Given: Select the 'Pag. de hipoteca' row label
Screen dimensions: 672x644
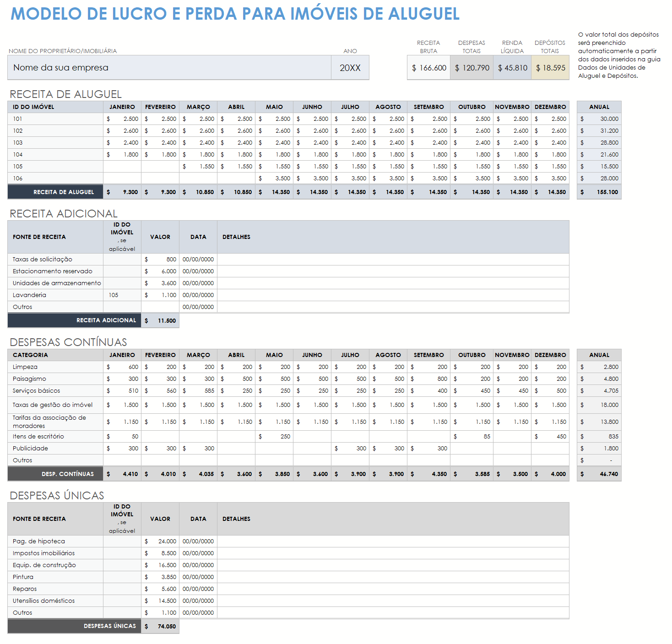Looking at the screenshot, I should click(x=55, y=541).
